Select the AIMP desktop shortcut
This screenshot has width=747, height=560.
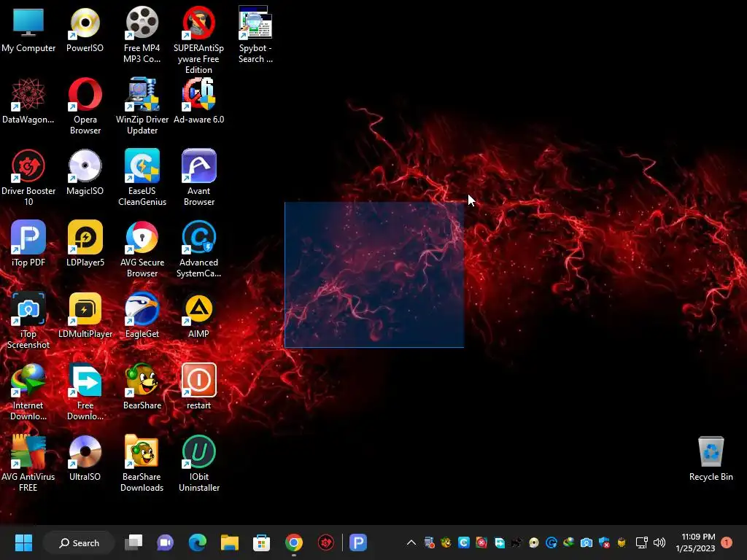[198, 315]
